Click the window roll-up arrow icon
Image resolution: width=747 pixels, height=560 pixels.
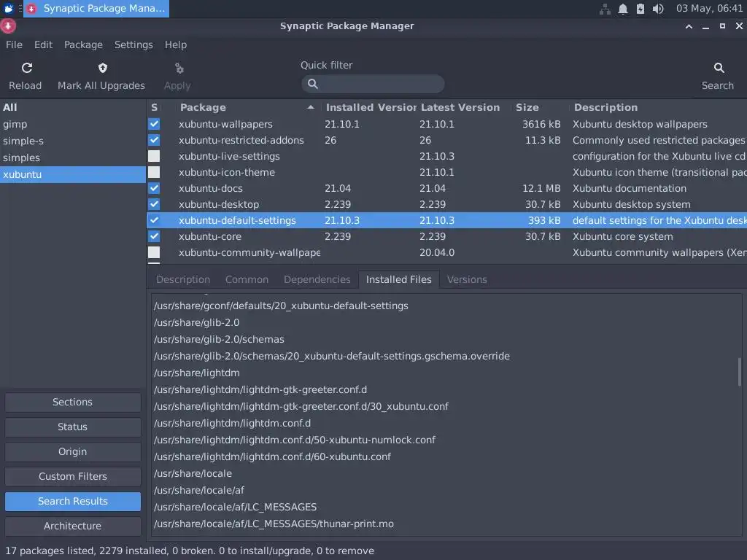tap(689, 27)
